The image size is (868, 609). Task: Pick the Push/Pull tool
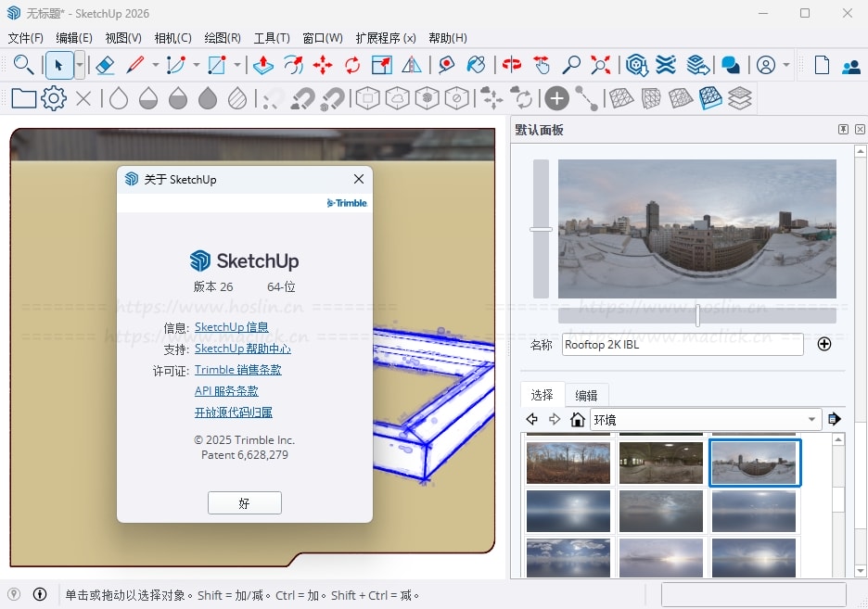pyautogui.click(x=262, y=65)
